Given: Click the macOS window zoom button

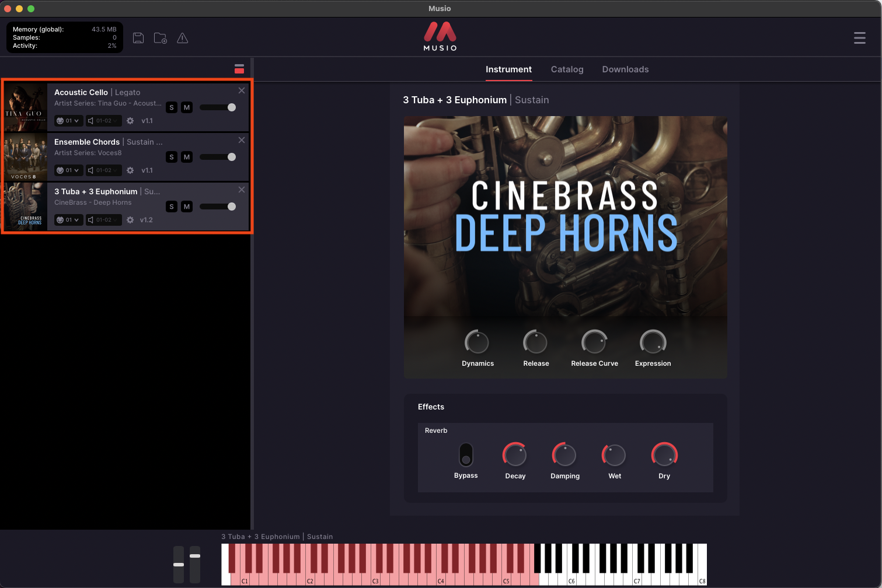Looking at the screenshot, I should pyautogui.click(x=31, y=9).
